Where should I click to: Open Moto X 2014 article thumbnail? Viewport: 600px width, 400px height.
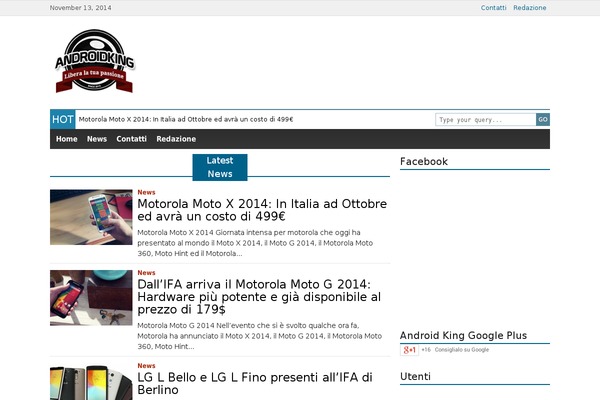click(91, 217)
